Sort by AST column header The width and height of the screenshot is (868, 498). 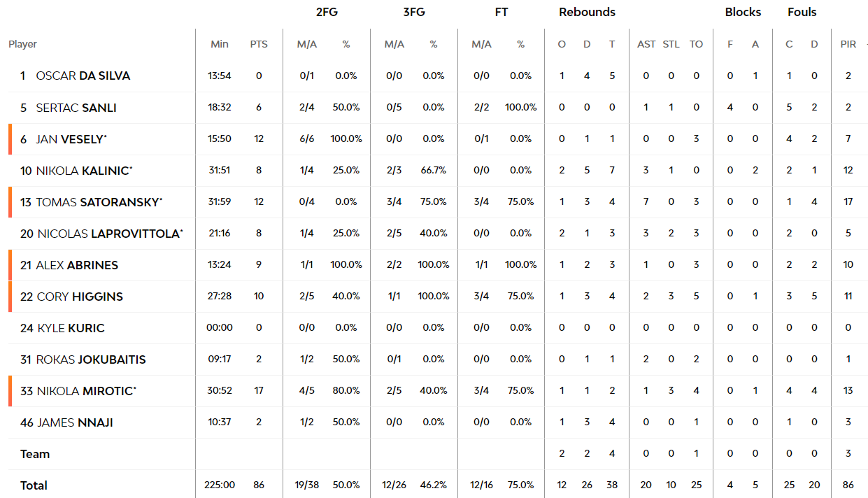click(x=646, y=44)
